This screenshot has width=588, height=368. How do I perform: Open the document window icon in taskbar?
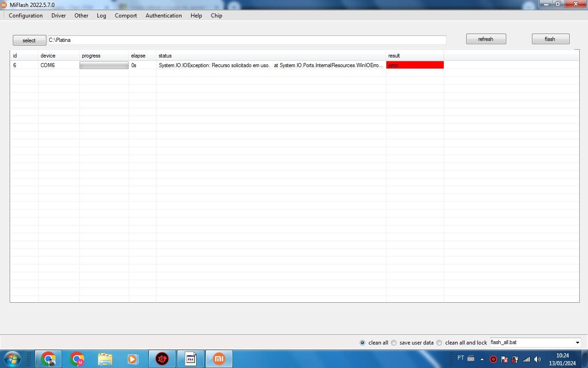[x=191, y=359]
